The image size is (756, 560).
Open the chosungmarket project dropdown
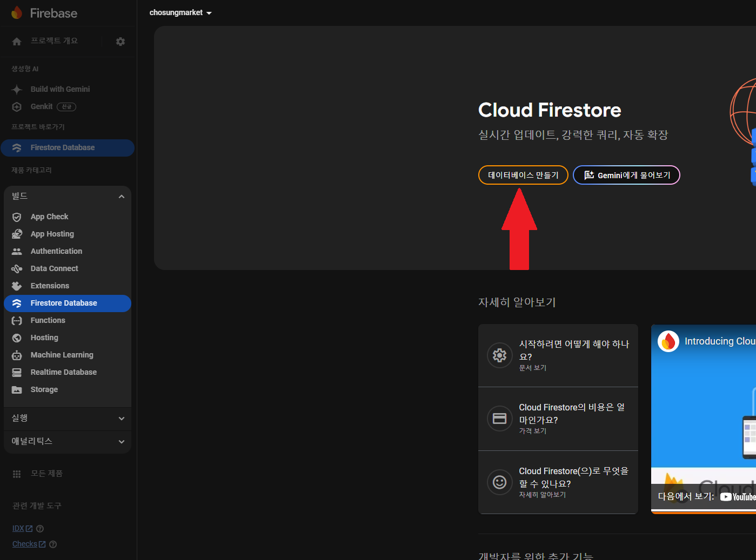180,12
